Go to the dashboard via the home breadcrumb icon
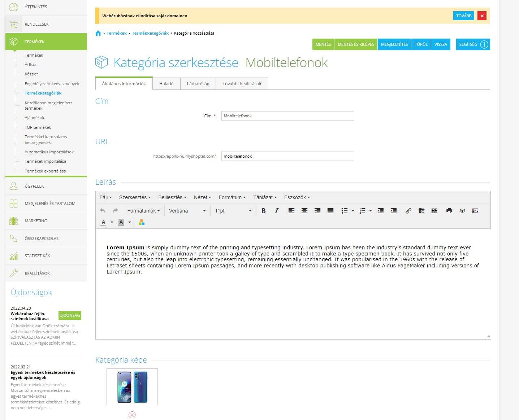 tap(98, 33)
